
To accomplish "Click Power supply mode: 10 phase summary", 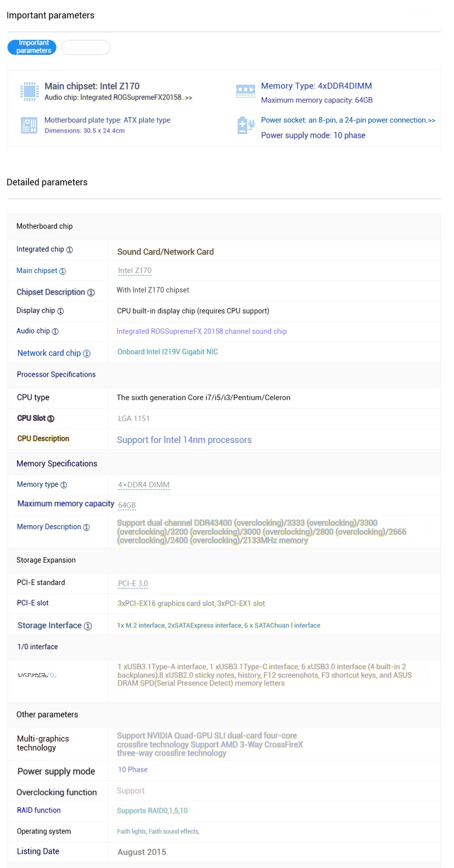I will pyautogui.click(x=313, y=136).
